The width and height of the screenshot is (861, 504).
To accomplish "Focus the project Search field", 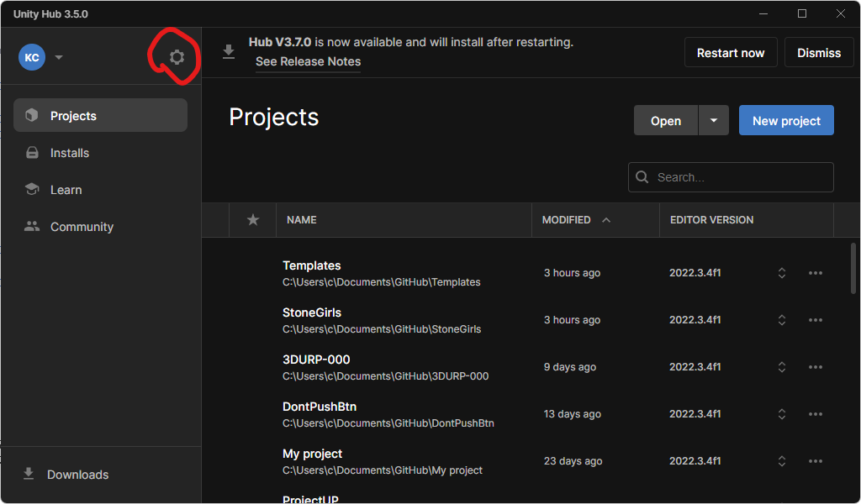I will 731,177.
